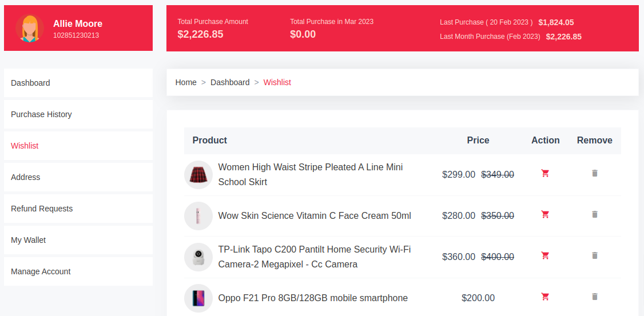Viewport: 644px width, 316px height.
Task: Open the Dashboard sidebar menu item
Action: coord(31,83)
